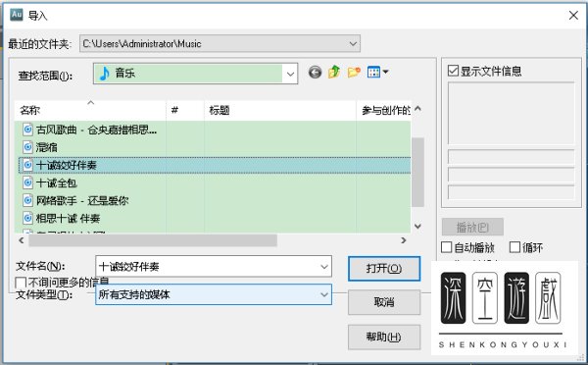The image size is (588, 365).
Task: Click the horizontal scroll right arrow
Action: (404, 240)
